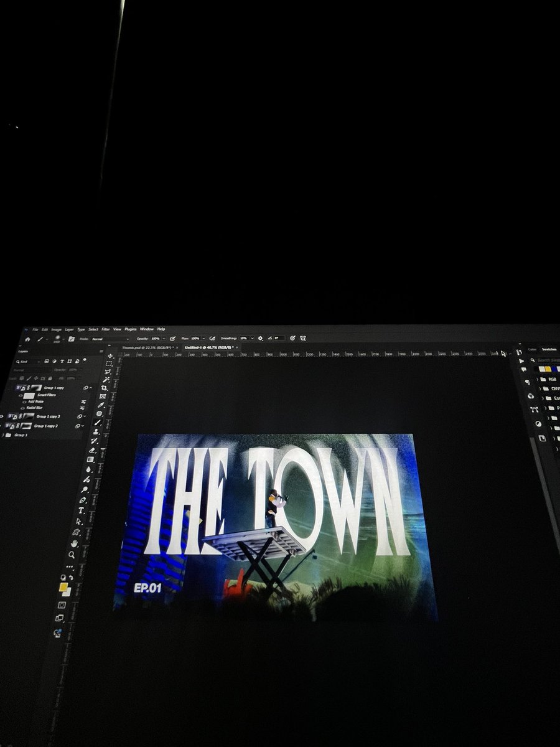560x747 pixels.
Task: Select the Crop tool
Action: pyautogui.click(x=105, y=388)
